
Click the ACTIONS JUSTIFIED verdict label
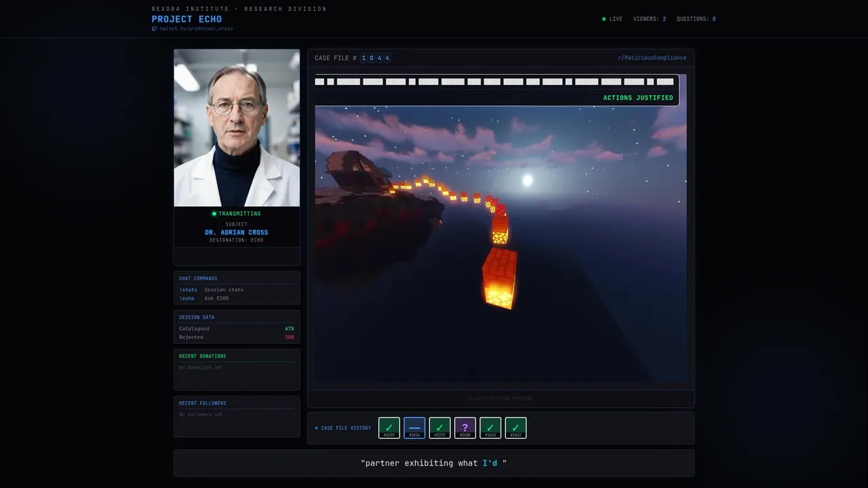pyautogui.click(x=638, y=98)
